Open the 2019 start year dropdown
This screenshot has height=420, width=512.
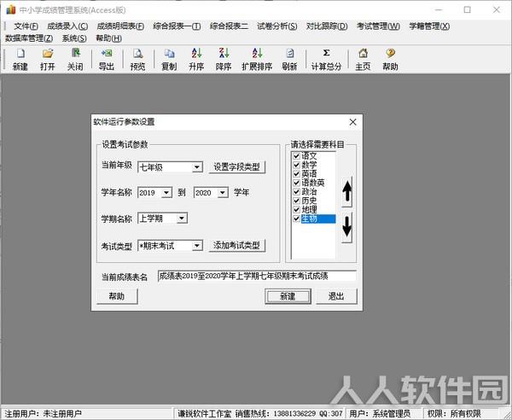tap(166, 193)
